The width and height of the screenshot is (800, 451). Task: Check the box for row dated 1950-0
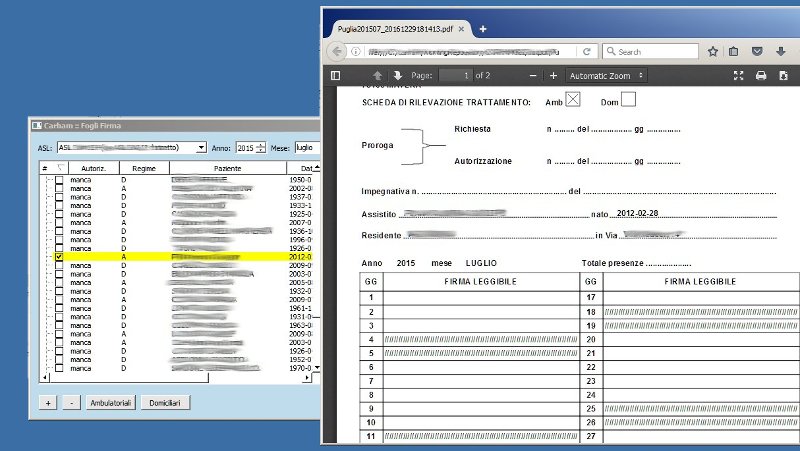point(59,180)
